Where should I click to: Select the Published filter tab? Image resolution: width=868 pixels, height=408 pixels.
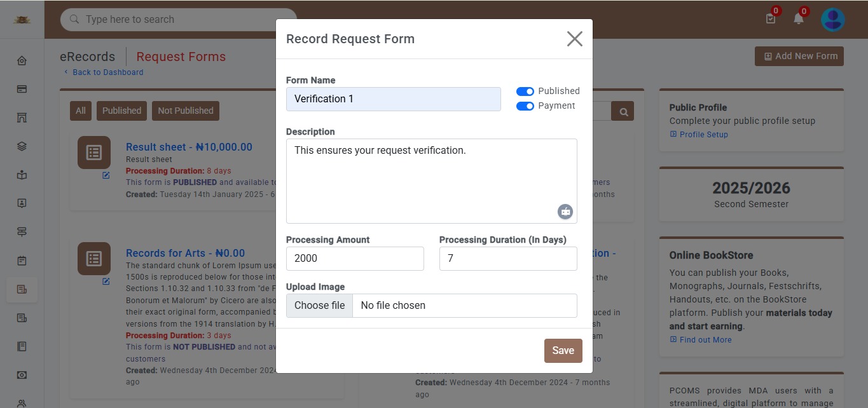(x=121, y=111)
